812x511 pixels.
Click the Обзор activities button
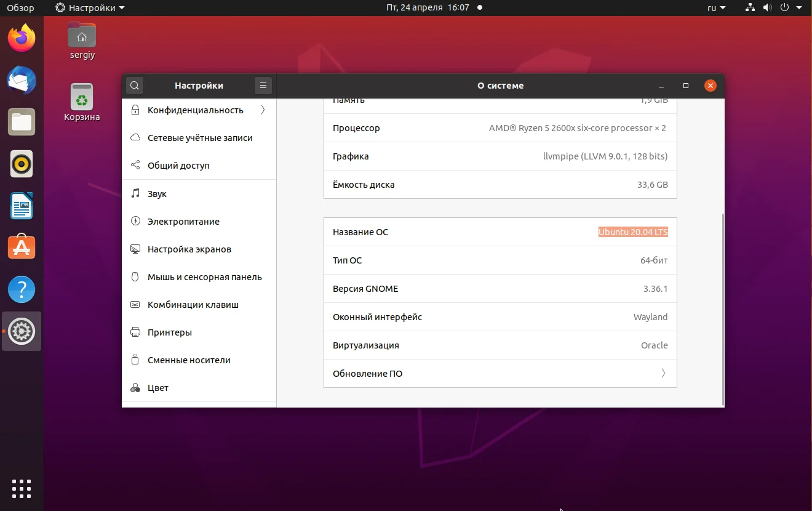tap(20, 8)
